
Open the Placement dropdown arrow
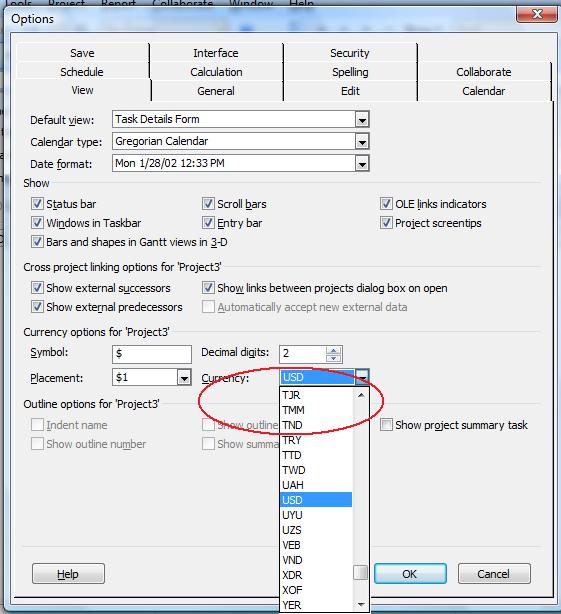(184, 377)
